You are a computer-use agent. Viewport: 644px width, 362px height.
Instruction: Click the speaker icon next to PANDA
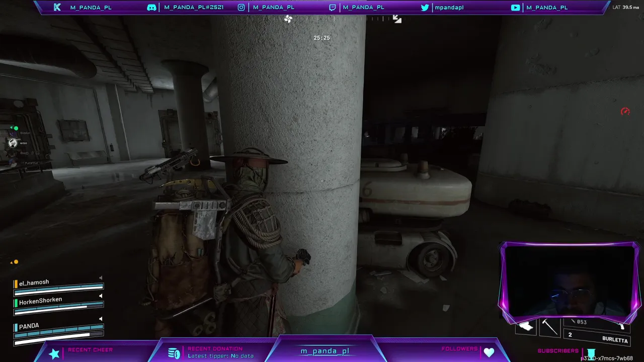[101, 319]
